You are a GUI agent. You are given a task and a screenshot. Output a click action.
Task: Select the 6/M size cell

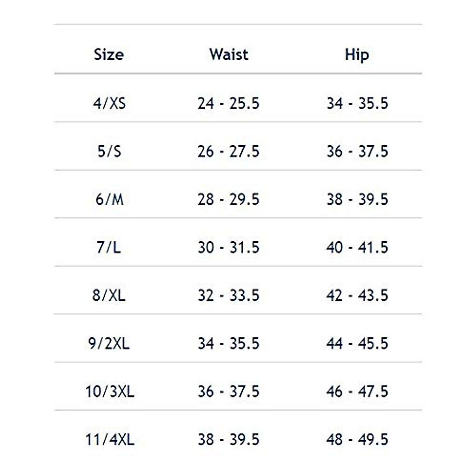[x=109, y=199]
